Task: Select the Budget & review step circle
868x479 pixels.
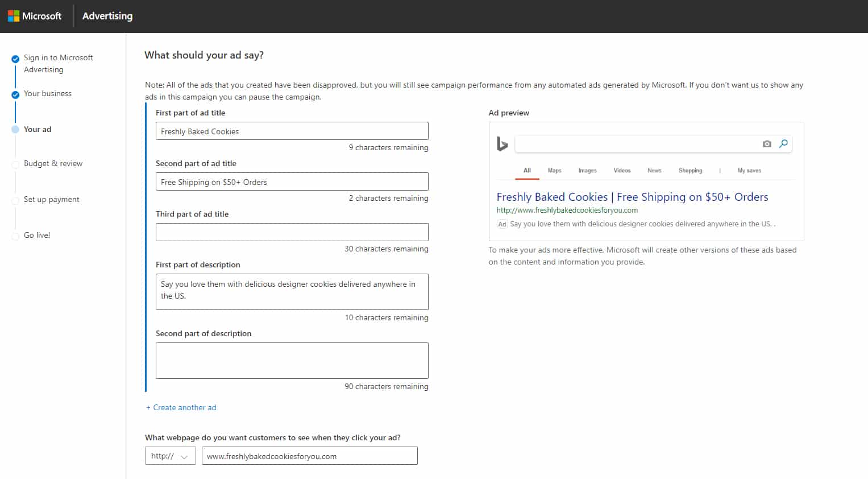Action: click(x=15, y=164)
